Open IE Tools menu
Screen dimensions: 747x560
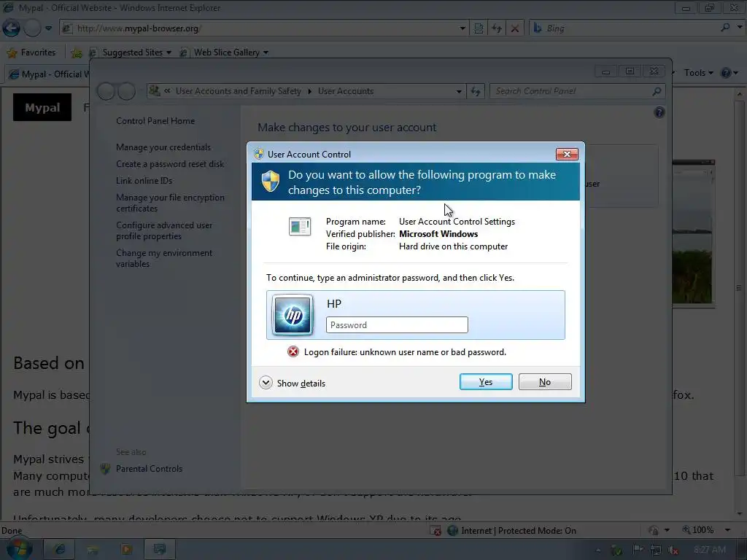tap(698, 73)
